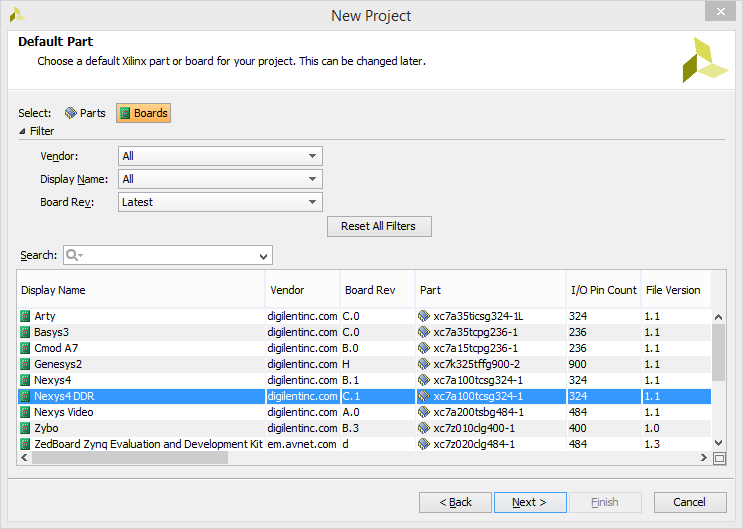Sort by File Version column header
Image resolution: width=743 pixels, height=529 pixels.
676,290
